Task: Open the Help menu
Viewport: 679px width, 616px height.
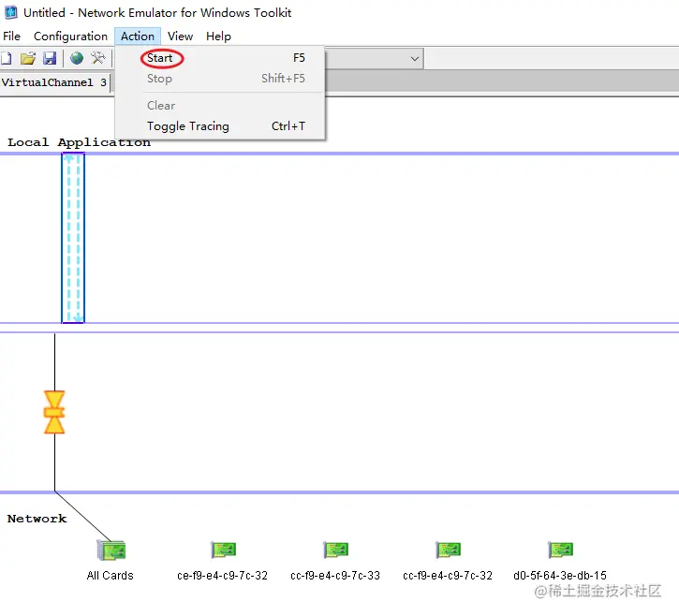Action: click(x=218, y=37)
